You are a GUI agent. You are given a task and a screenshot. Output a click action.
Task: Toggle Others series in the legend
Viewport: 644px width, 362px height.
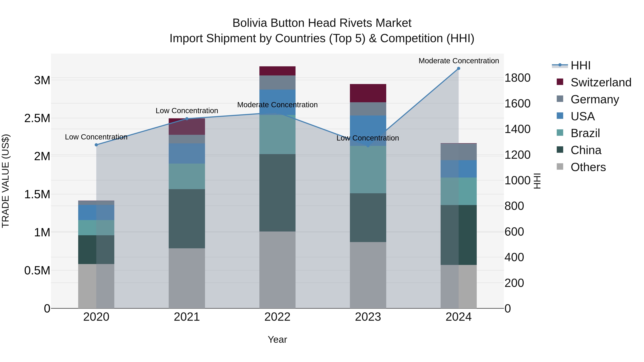tap(581, 167)
